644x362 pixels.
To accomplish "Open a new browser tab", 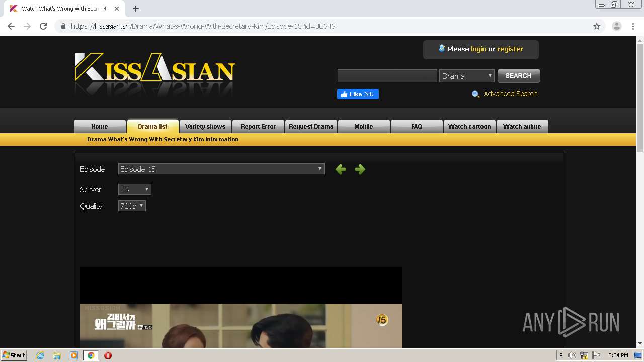I will (136, 9).
